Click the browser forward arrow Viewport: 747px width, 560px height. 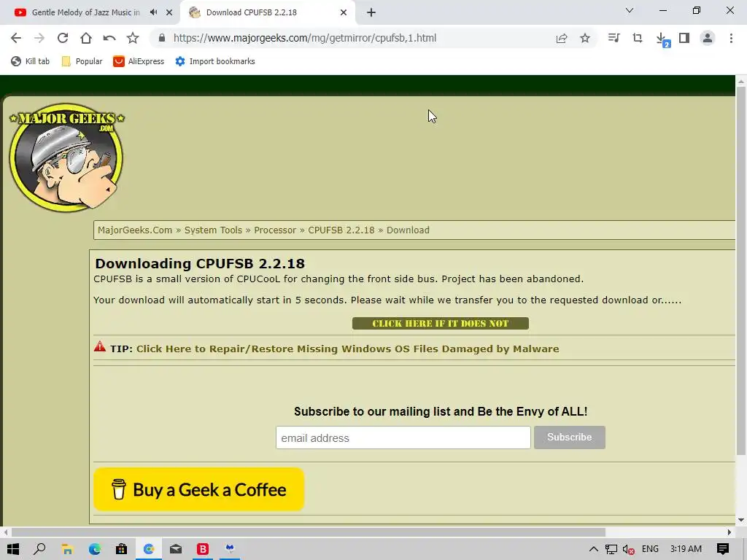[x=39, y=38]
